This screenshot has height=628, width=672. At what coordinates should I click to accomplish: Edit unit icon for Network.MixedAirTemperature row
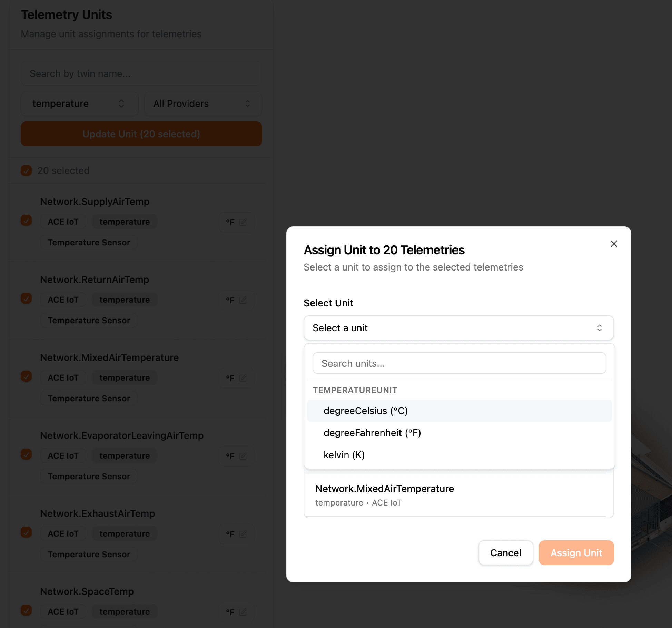point(243,378)
